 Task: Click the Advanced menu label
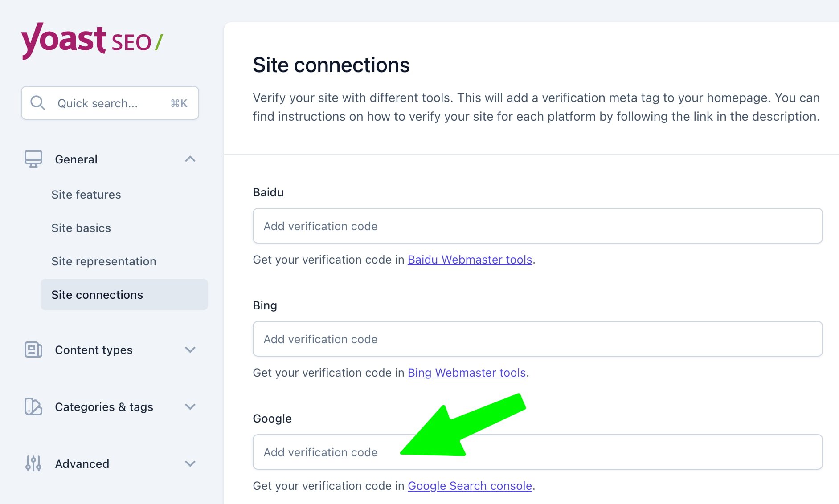pos(82,464)
